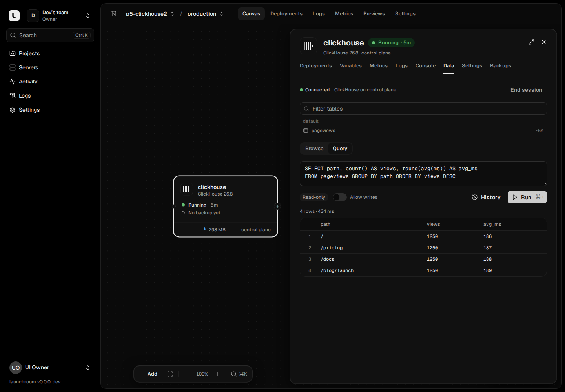Image resolution: width=565 pixels, height=392 pixels.
Task: Collapse the sidebar panel icon
Action: 113,14
